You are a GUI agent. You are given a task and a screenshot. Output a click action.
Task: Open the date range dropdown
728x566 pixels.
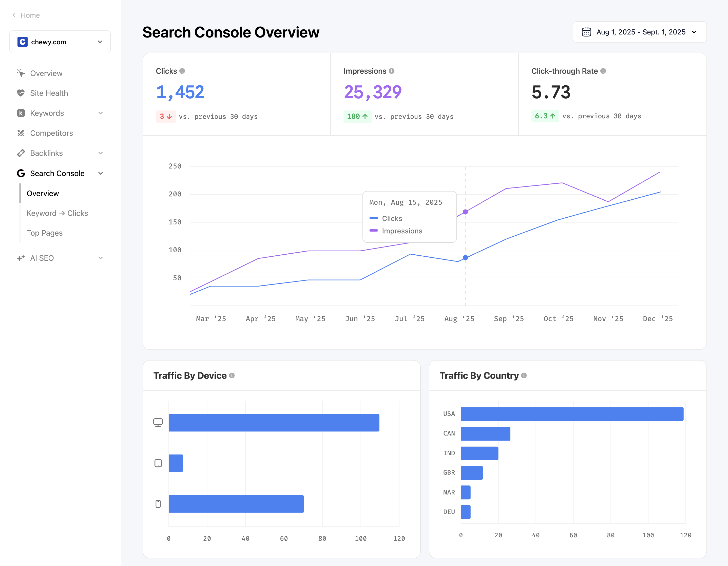[x=639, y=32]
